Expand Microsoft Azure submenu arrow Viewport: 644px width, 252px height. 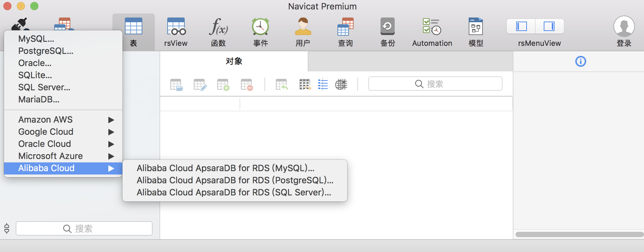pyautogui.click(x=111, y=156)
